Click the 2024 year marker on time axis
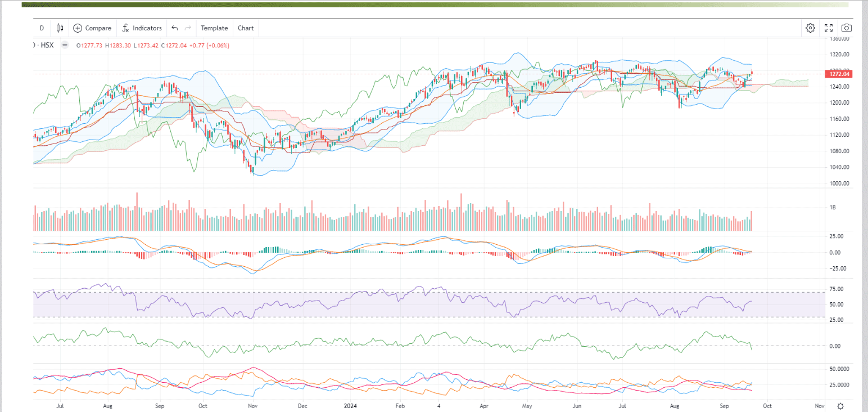Screen dimensions: 868x412 351,405
